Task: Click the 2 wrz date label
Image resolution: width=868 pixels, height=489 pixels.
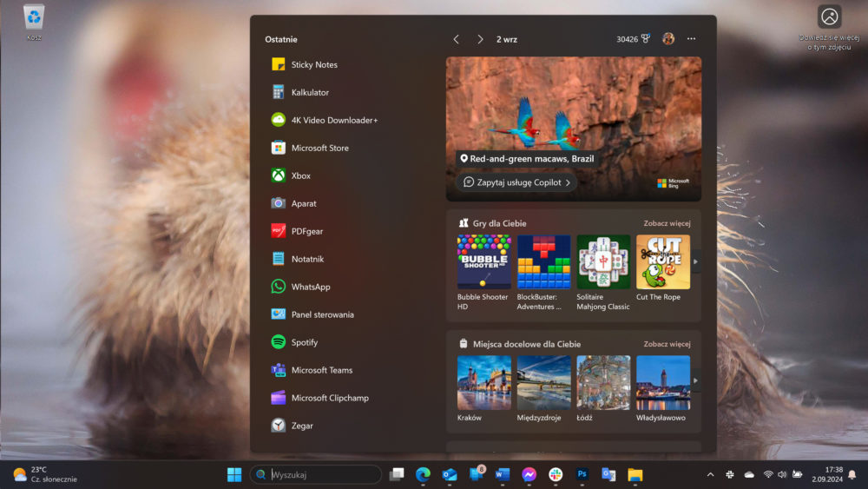Action: click(x=507, y=39)
